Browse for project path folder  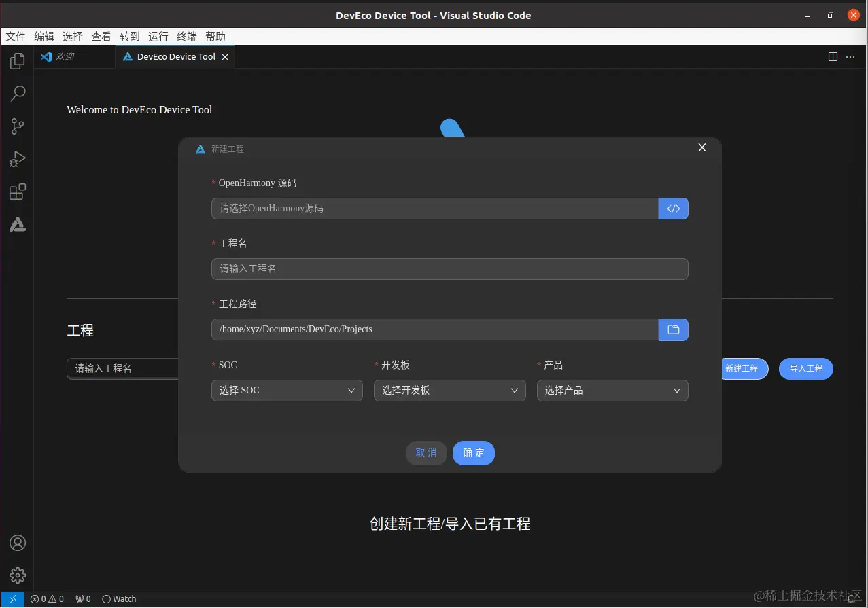point(674,329)
